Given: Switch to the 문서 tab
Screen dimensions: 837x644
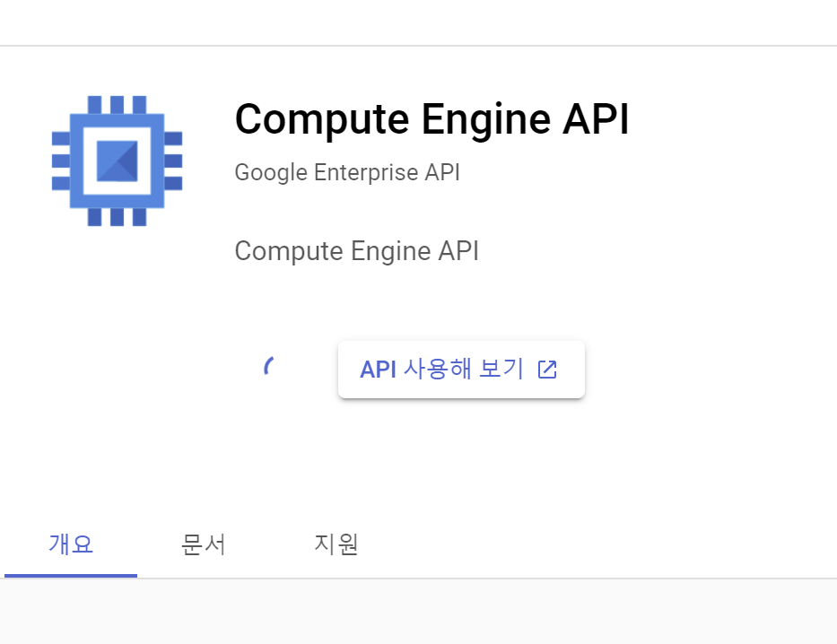Looking at the screenshot, I should tap(204, 544).
